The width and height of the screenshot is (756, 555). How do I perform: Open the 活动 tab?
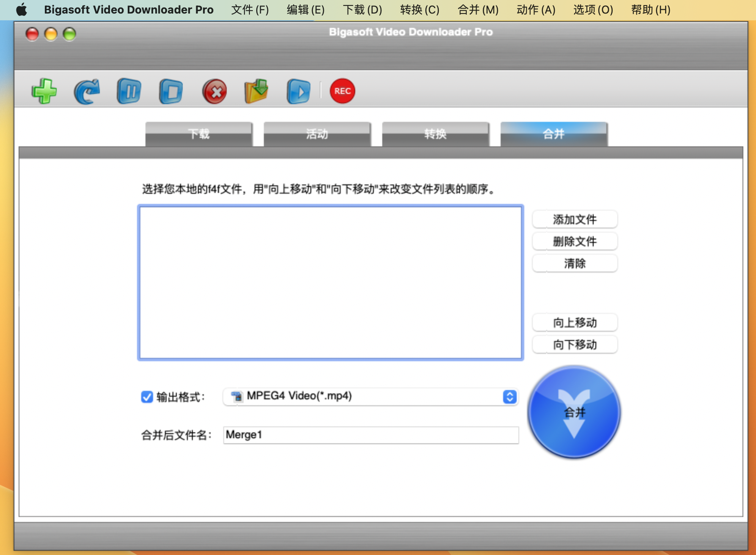[x=317, y=134]
